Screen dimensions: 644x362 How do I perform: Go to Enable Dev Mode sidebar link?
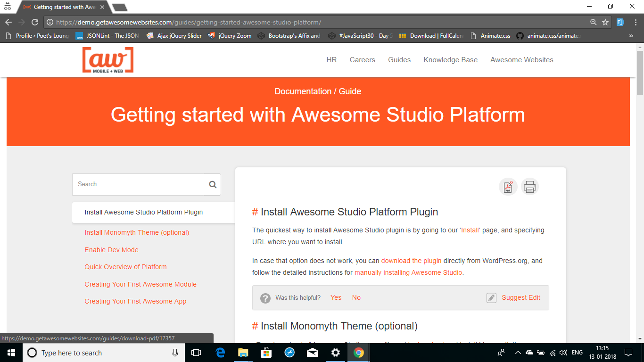click(112, 250)
